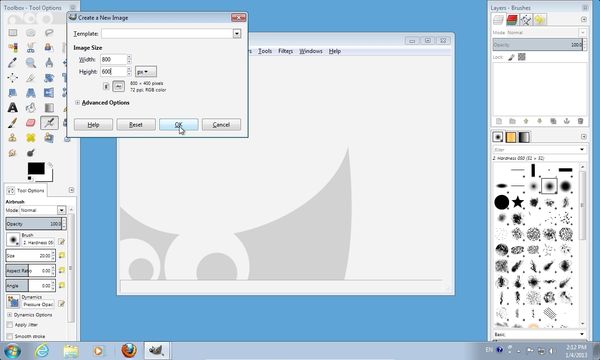600x360 pixels.
Task: Select the Paintbrush tool
Action: (13, 123)
